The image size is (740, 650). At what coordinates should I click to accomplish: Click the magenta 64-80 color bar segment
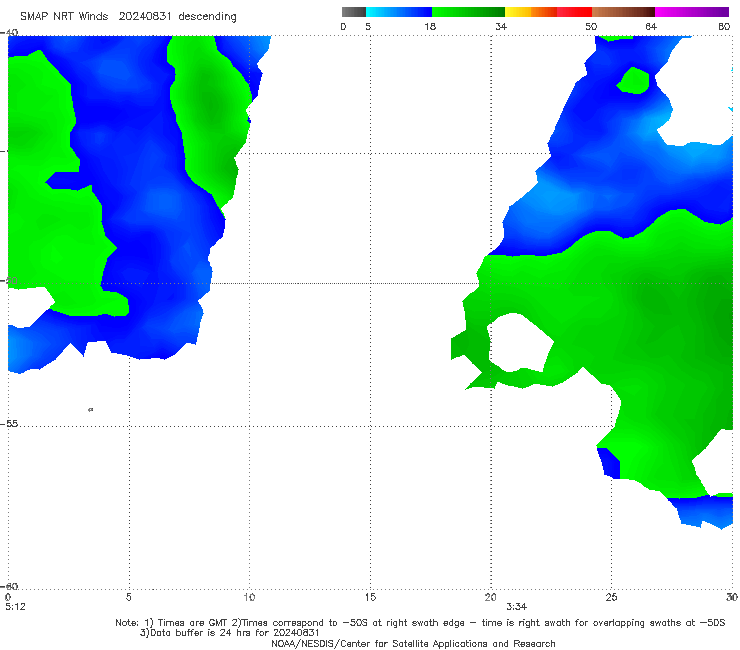point(692,12)
